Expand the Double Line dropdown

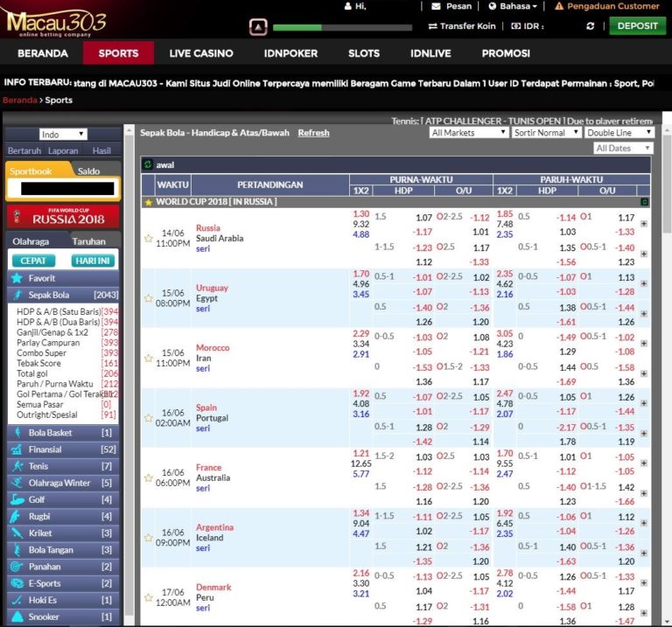[x=619, y=133]
